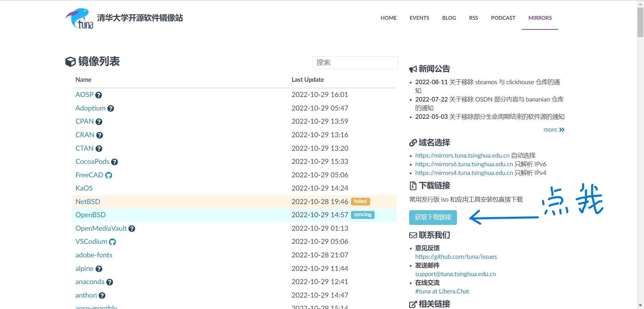Open the GitHub icon next to FreeCAD
644x309 pixels.
(x=109, y=175)
